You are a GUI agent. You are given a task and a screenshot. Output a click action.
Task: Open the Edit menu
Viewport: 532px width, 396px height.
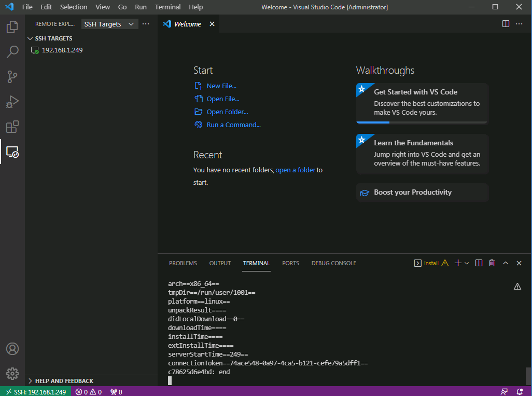tap(46, 7)
